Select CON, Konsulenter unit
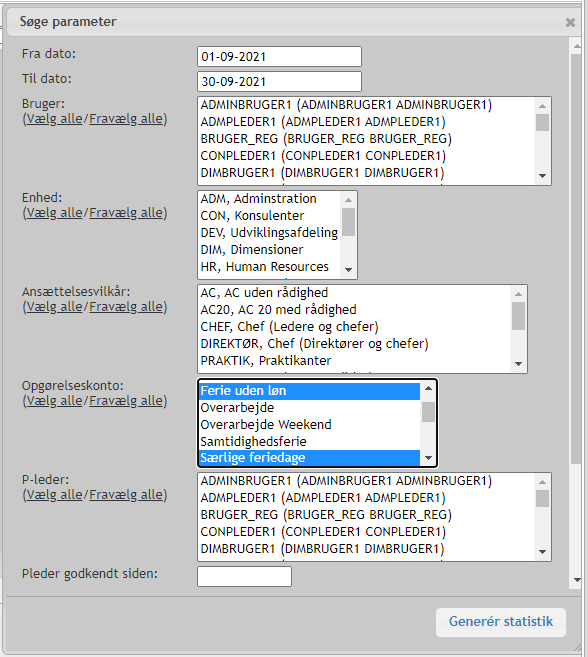Screen dimensions: 588x657 pos(269,216)
